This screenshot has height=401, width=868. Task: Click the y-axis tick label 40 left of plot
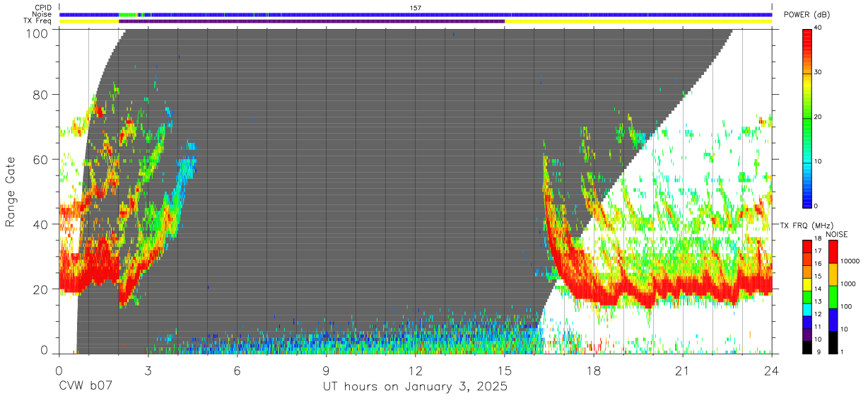[x=42, y=224]
